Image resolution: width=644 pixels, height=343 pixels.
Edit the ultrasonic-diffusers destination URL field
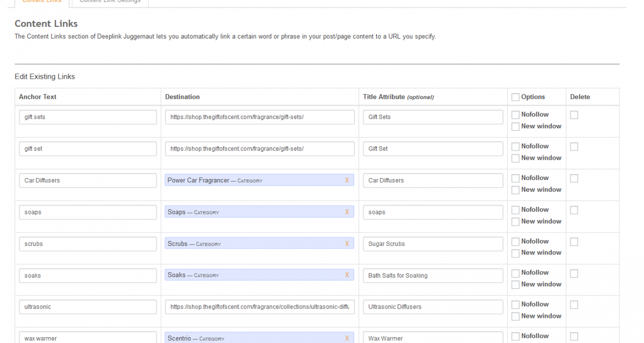point(260,307)
